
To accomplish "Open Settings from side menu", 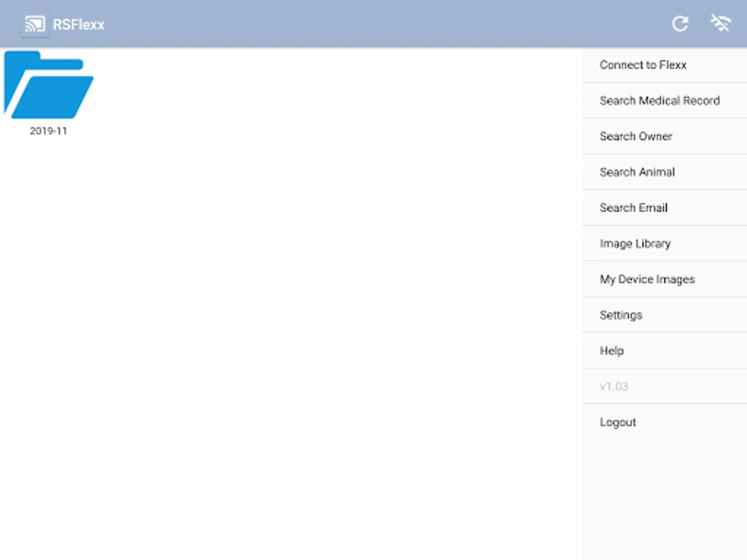I will [x=665, y=315].
